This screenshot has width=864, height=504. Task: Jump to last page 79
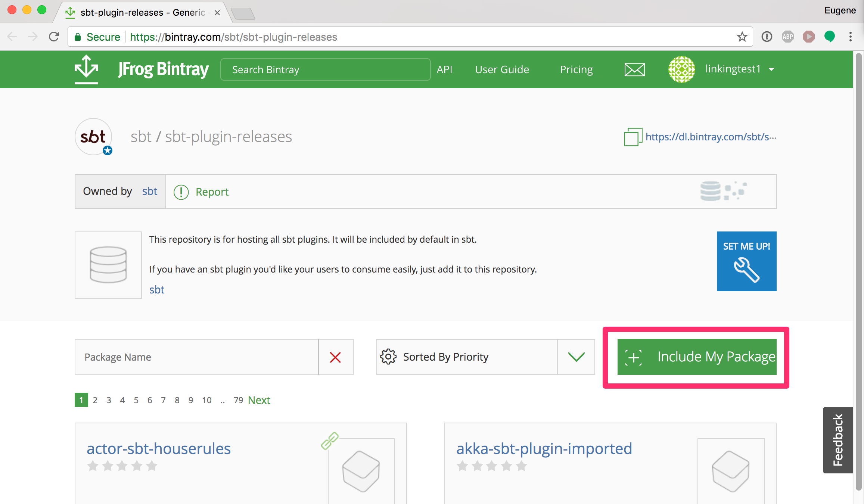238,400
